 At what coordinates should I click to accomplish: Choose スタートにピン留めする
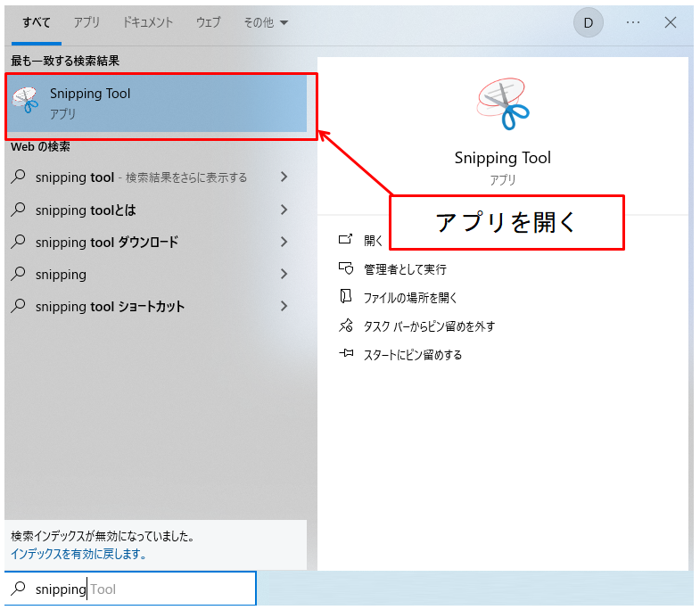413,355
